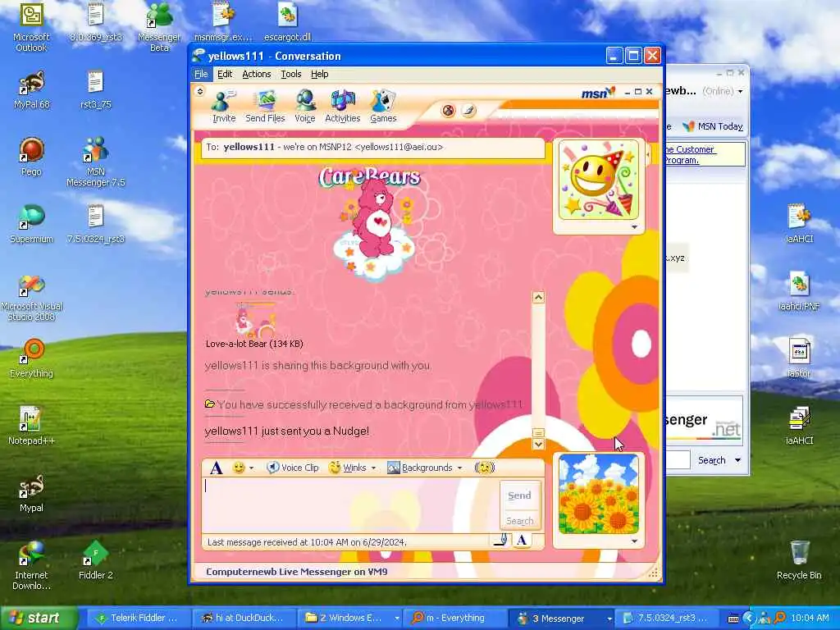Click the msn logo in toolbar

coord(598,93)
